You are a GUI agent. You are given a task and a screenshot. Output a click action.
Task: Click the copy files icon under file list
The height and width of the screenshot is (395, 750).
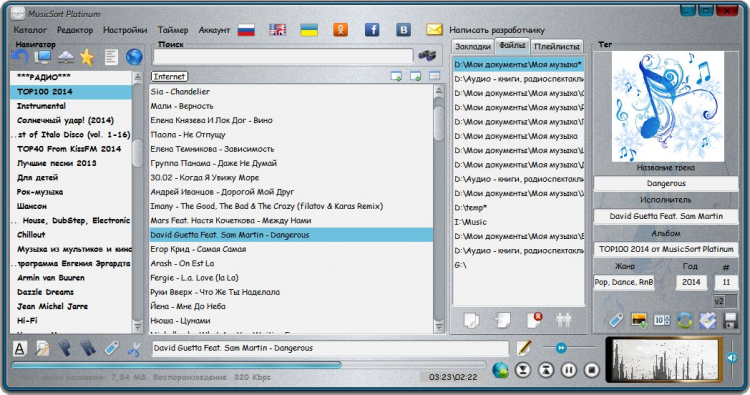coord(472,320)
